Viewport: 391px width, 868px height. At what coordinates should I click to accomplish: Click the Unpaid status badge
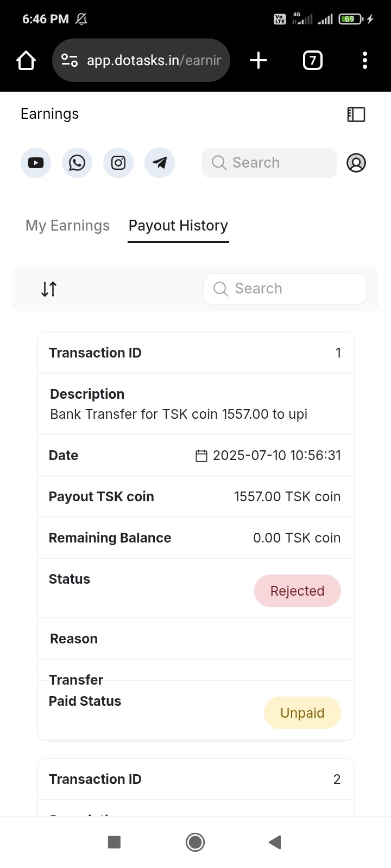[x=302, y=713]
